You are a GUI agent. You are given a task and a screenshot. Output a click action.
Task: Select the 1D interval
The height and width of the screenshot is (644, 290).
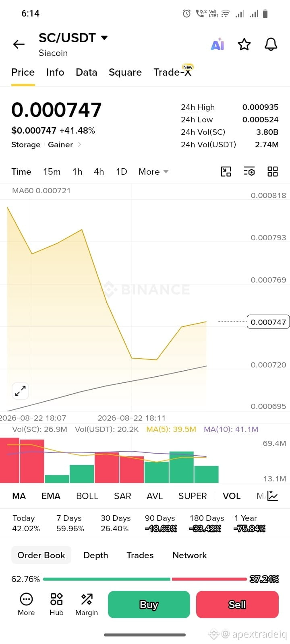(x=122, y=172)
